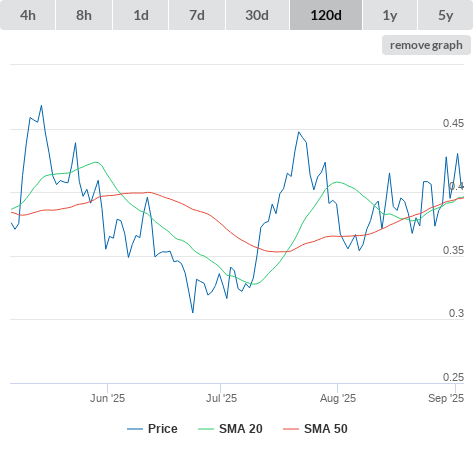Image resolution: width=474 pixels, height=455 pixels.
Task: Click the 0.45 y-axis value label
Action: pos(453,123)
